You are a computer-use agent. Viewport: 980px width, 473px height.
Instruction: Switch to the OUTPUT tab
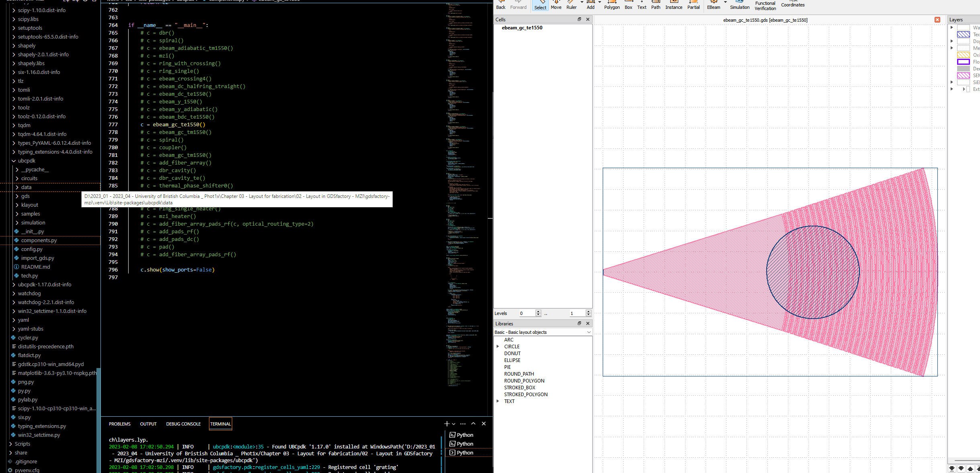click(x=148, y=424)
